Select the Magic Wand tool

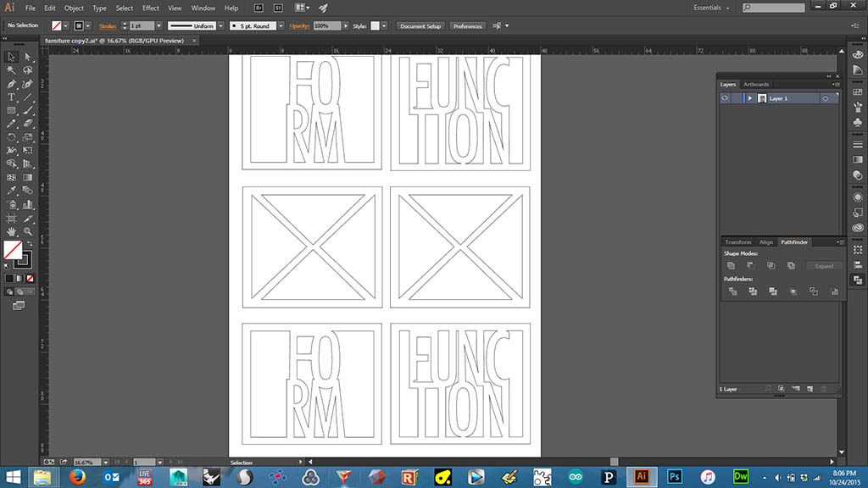12,70
